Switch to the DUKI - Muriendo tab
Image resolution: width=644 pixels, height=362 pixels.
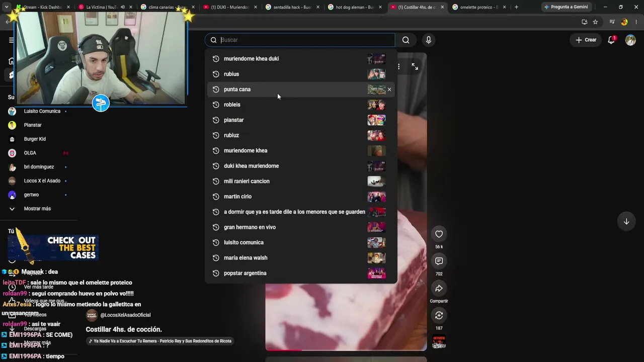(230, 7)
